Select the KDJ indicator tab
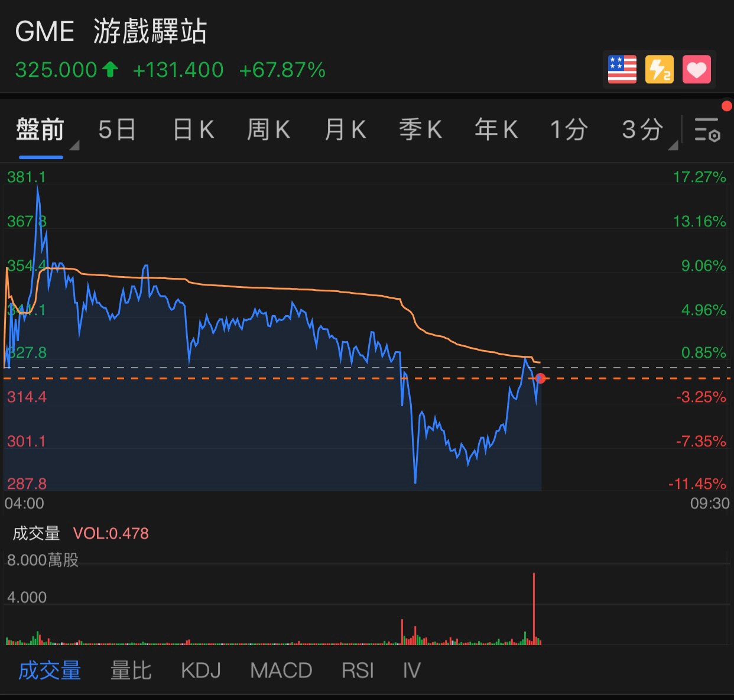 click(201, 670)
